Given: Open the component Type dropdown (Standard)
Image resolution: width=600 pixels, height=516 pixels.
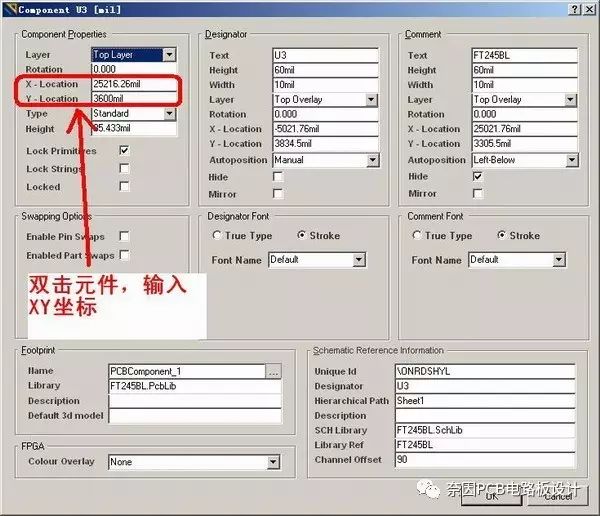Looking at the screenshot, I should click(169, 113).
